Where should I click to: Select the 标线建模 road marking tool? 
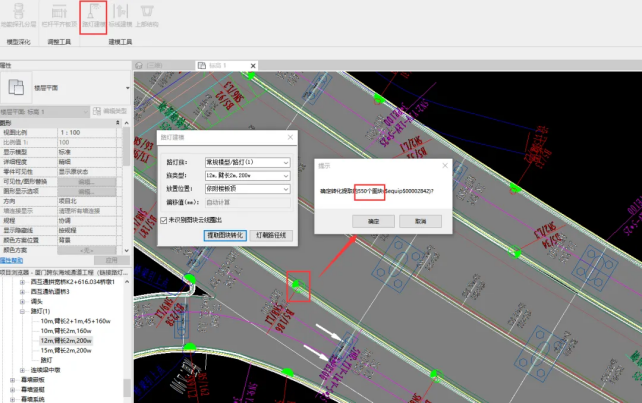click(120, 15)
